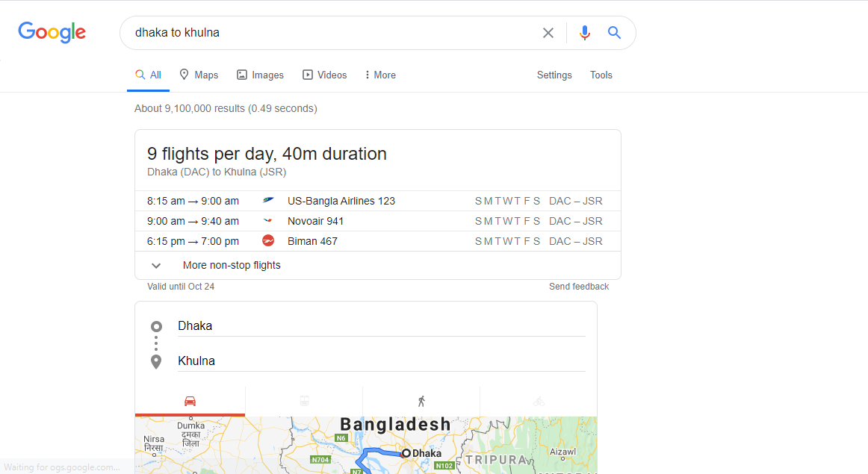Click the Bangladesh route map thumbnail
This screenshot has width=868, height=474.
tap(366, 446)
